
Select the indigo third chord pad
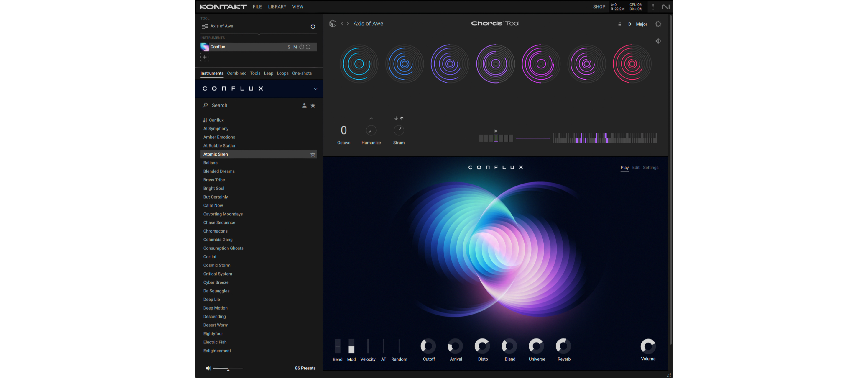(450, 64)
